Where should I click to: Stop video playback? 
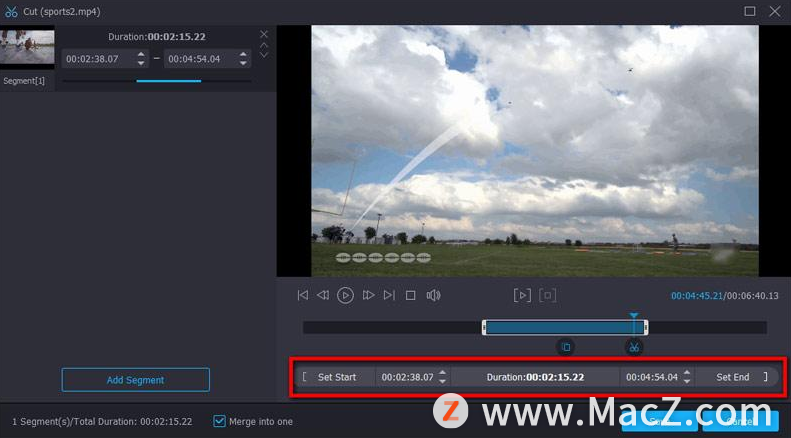411,296
